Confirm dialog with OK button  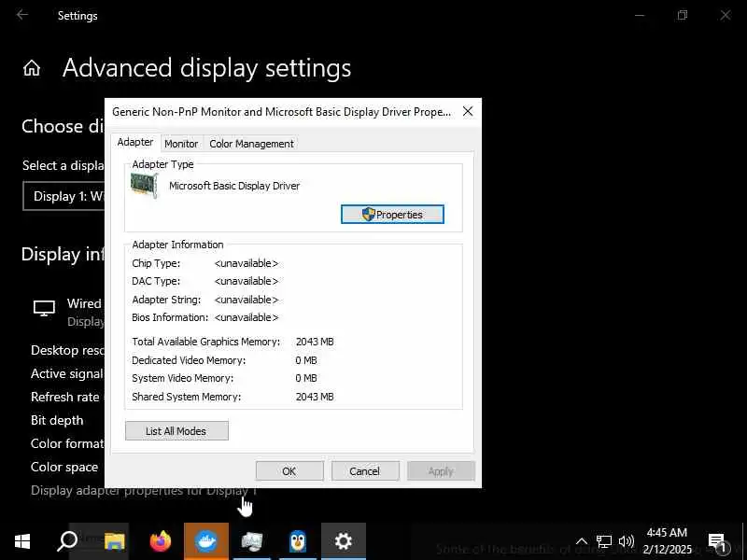[289, 471]
